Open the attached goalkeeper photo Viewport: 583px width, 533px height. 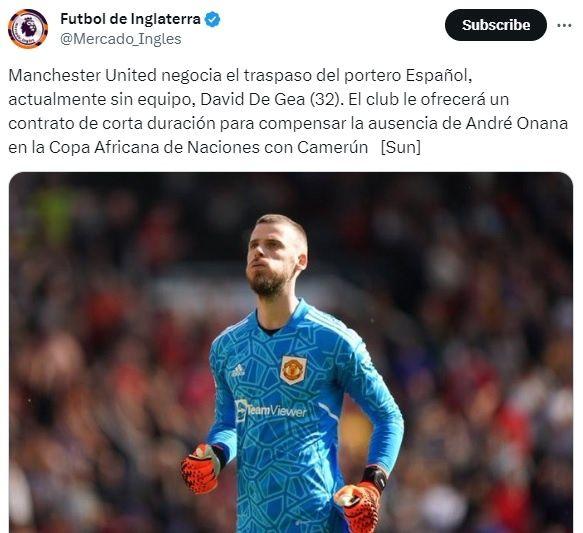291,352
